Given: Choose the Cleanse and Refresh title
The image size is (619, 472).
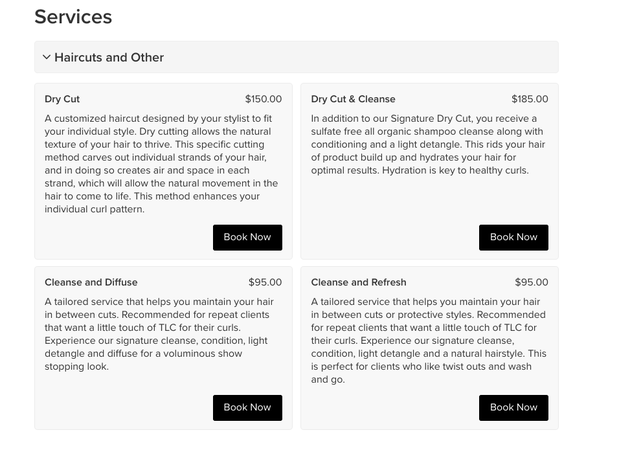Looking at the screenshot, I should point(358,282).
